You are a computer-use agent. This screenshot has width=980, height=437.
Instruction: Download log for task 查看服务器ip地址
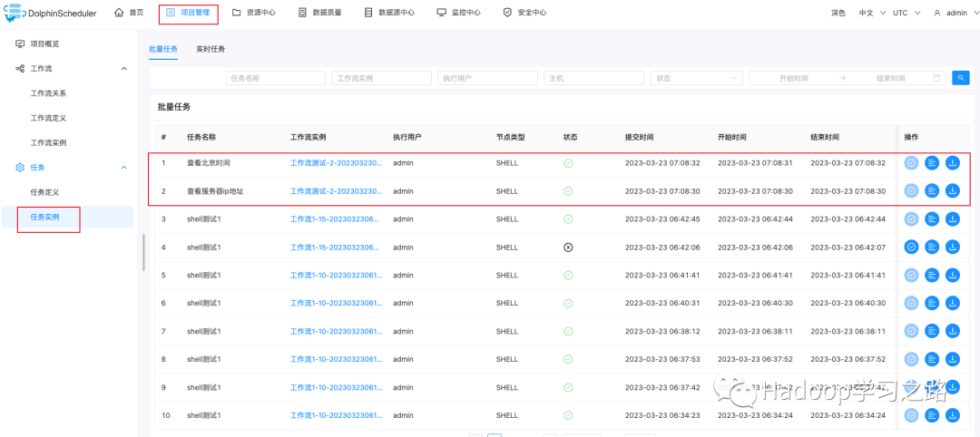(953, 191)
